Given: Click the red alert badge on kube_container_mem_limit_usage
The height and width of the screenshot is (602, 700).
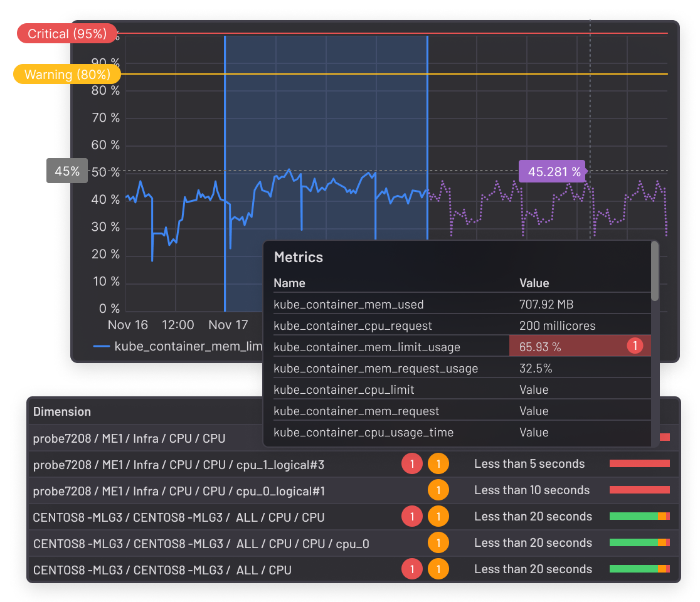Looking at the screenshot, I should [x=635, y=346].
